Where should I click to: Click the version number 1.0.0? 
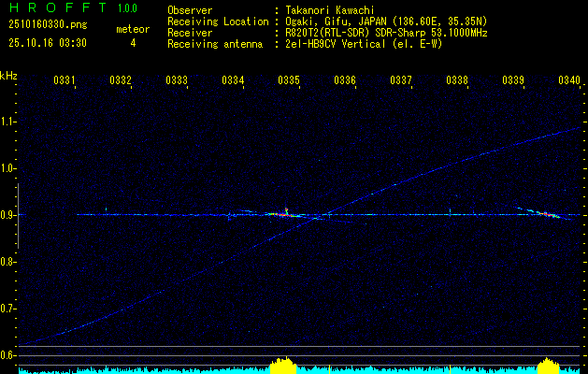click(x=127, y=8)
